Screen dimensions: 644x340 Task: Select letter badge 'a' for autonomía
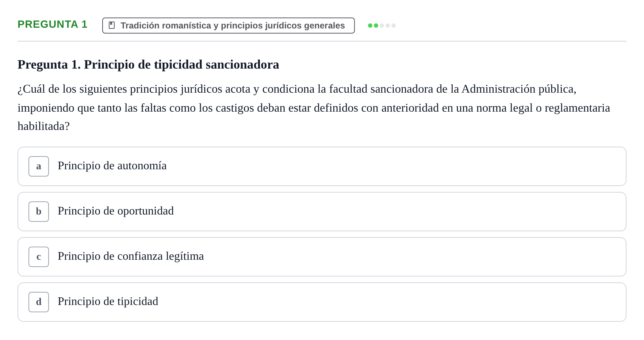pos(39,166)
